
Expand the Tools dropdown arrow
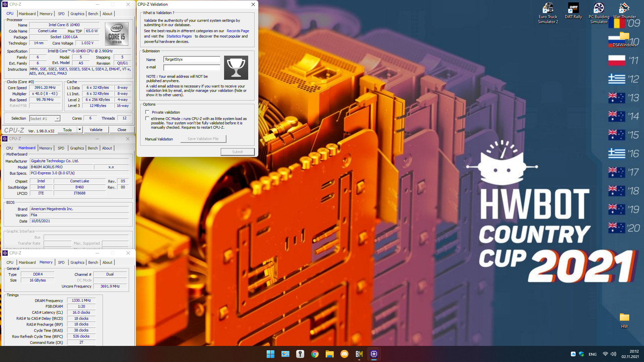coord(79,130)
